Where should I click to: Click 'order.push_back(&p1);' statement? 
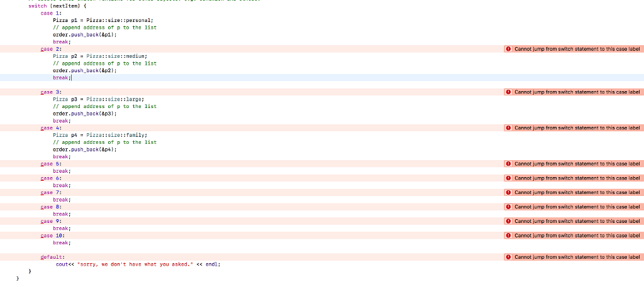[85, 35]
